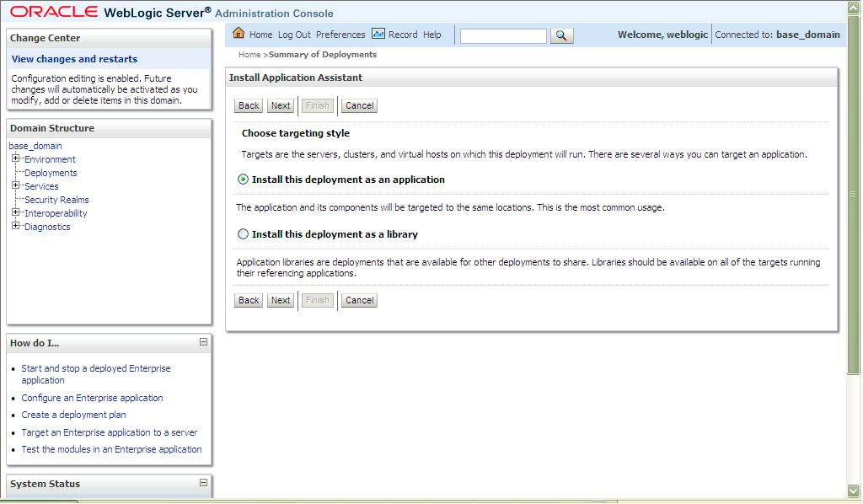Click the Record toolbar link
The image size is (863, 504).
[403, 35]
